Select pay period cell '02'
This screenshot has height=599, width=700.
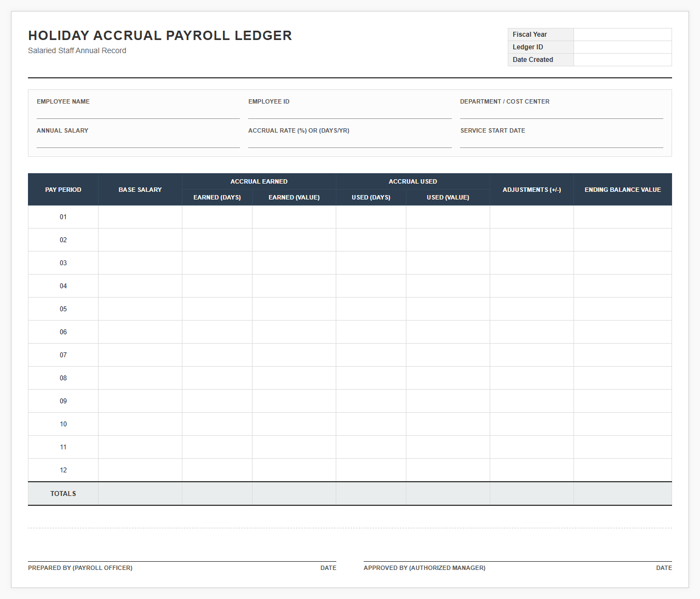click(x=63, y=240)
